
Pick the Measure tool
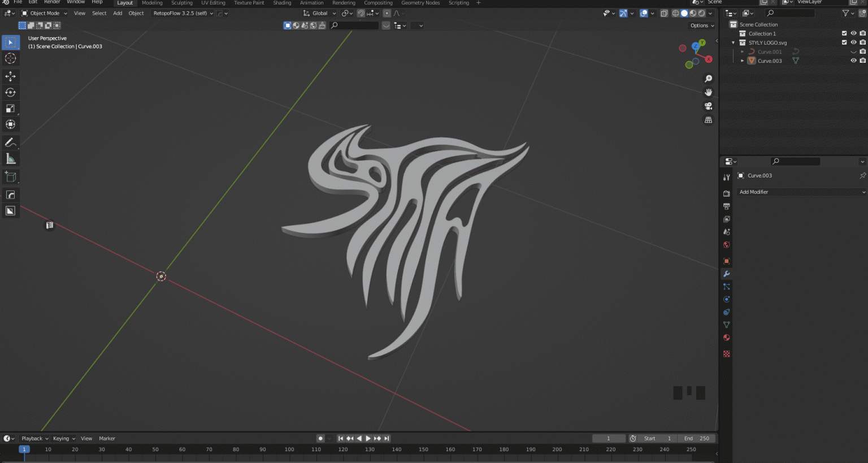(11, 158)
